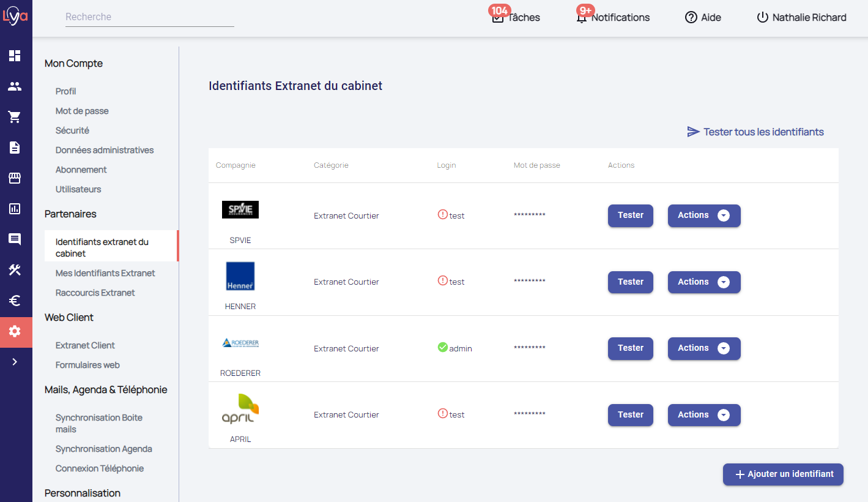Click Tester tous les identifiants link
The width and height of the screenshot is (868, 502).
point(755,132)
